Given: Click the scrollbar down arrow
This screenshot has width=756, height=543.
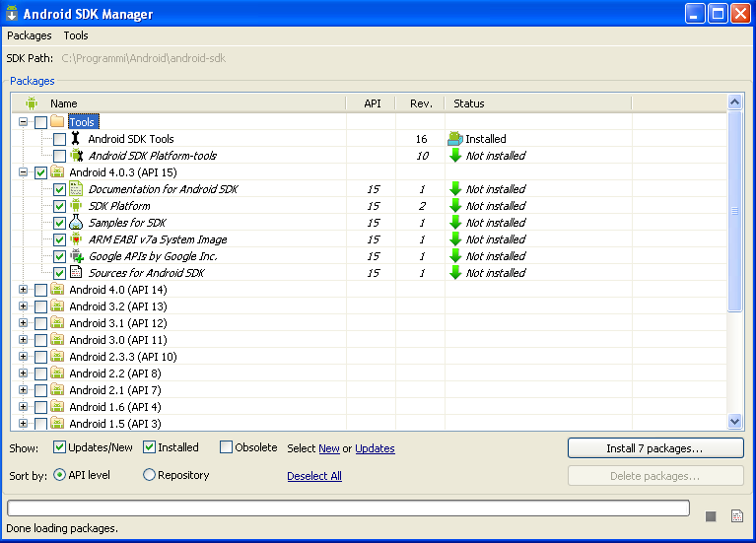Looking at the screenshot, I should [734, 421].
